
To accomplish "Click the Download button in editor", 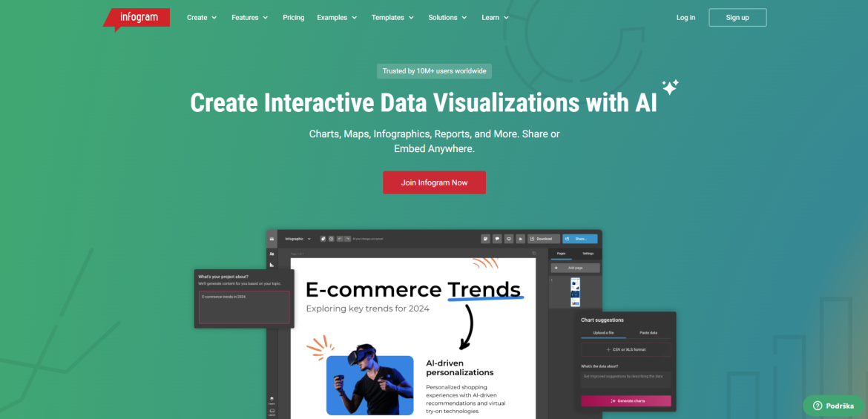I will coord(543,239).
